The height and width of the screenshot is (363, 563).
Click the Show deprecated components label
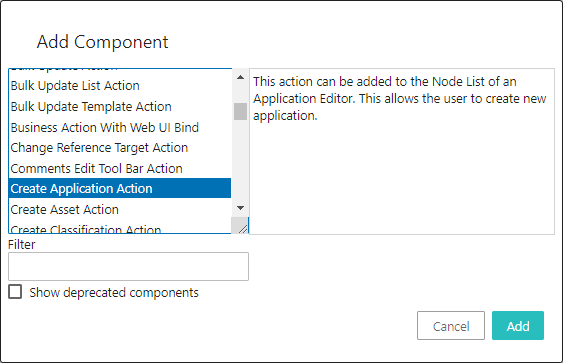(x=114, y=293)
